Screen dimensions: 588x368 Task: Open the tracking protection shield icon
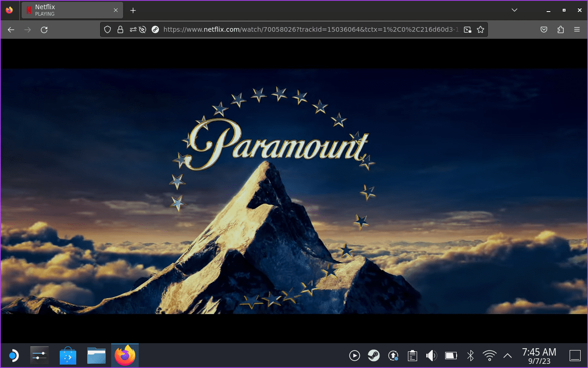(x=107, y=29)
